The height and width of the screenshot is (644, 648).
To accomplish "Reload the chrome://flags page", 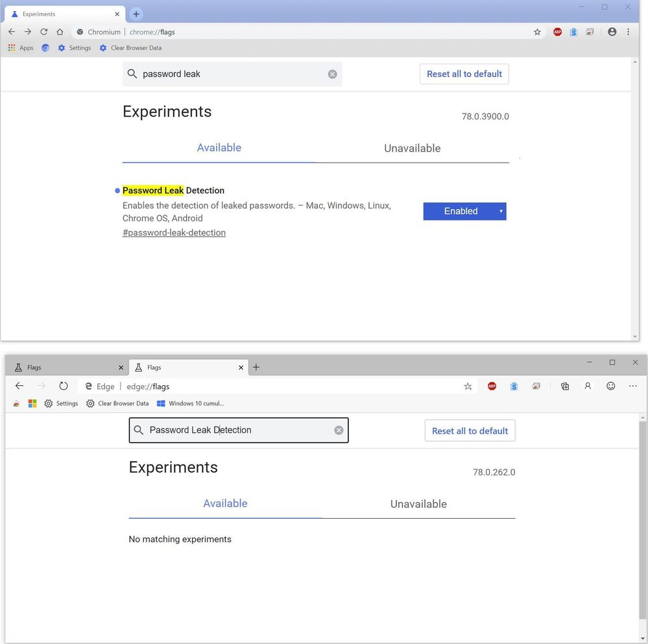I will tap(44, 32).
